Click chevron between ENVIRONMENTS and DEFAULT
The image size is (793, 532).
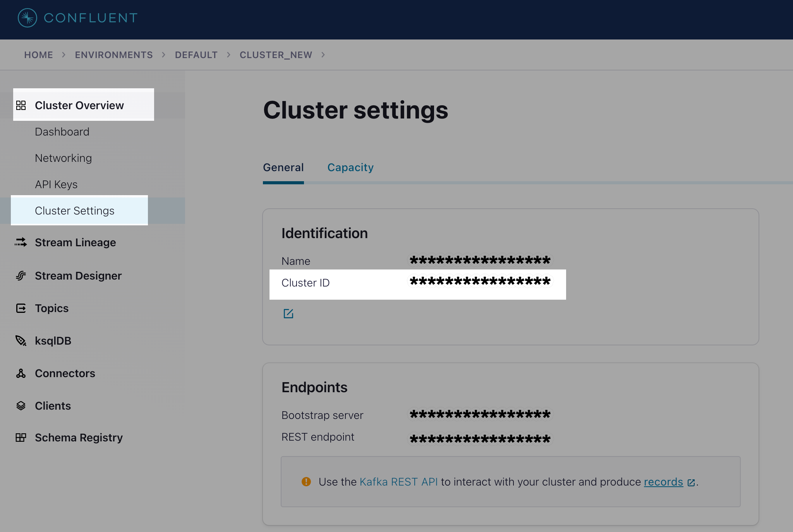[x=164, y=55]
